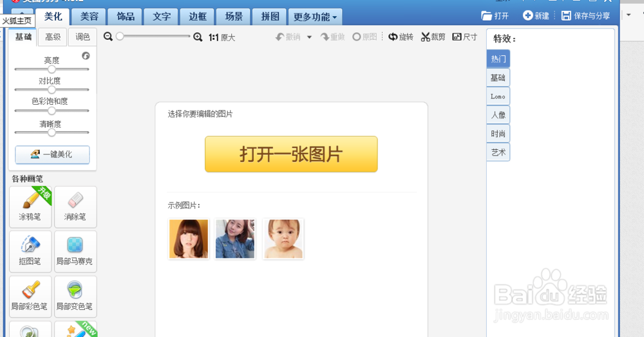This screenshot has width=644, height=337.
Task: Click the 特效 panel heading
Action: point(504,39)
